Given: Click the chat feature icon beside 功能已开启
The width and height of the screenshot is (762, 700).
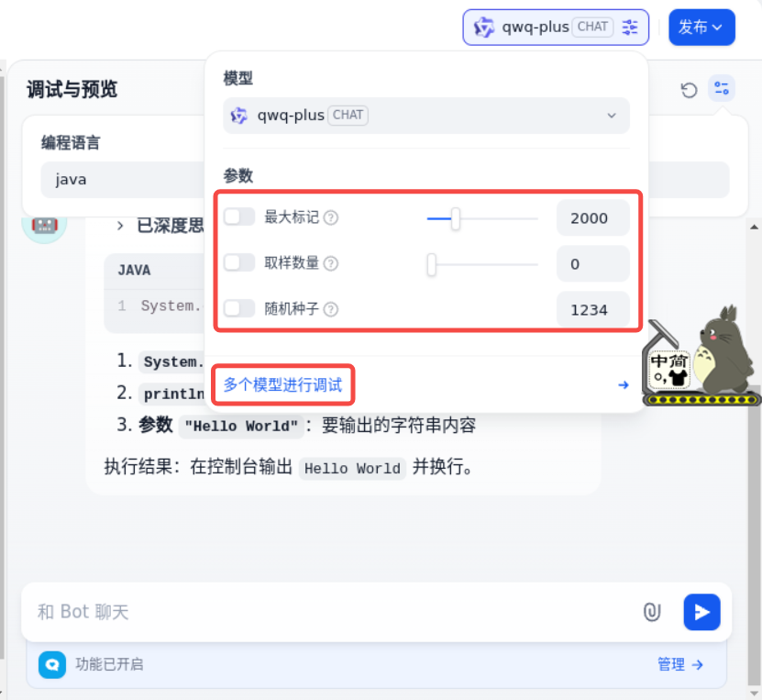Looking at the screenshot, I should click(52, 664).
